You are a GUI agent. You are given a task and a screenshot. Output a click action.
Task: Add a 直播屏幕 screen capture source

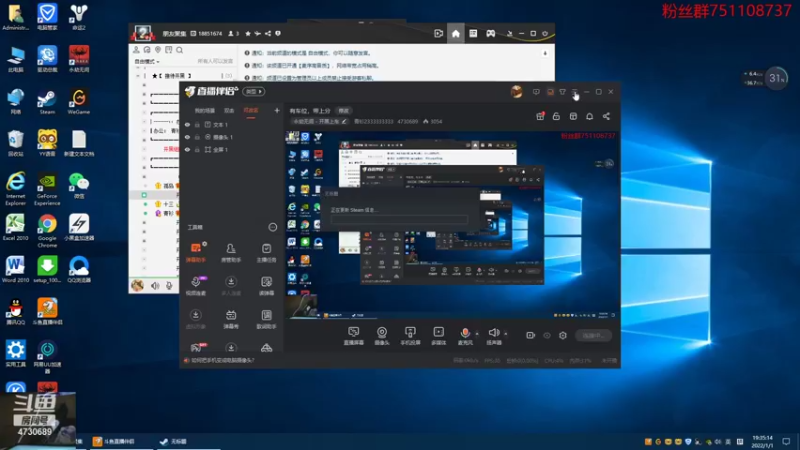coord(354,336)
